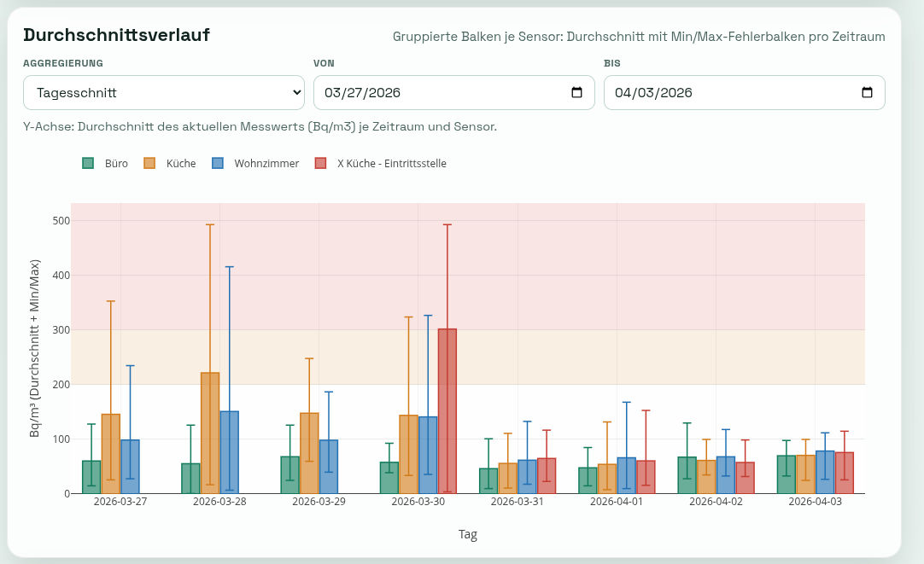Image resolution: width=924 pixels, height=564 pixels.
Task: Toggle X Küche - Eintrittsstelle legend entry
Action: (391, 164)
